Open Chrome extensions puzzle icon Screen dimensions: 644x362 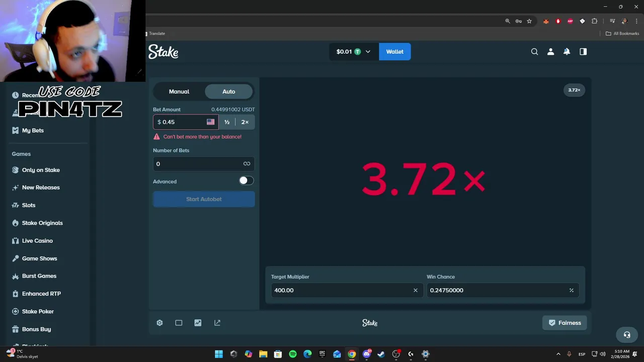point(594,21)
